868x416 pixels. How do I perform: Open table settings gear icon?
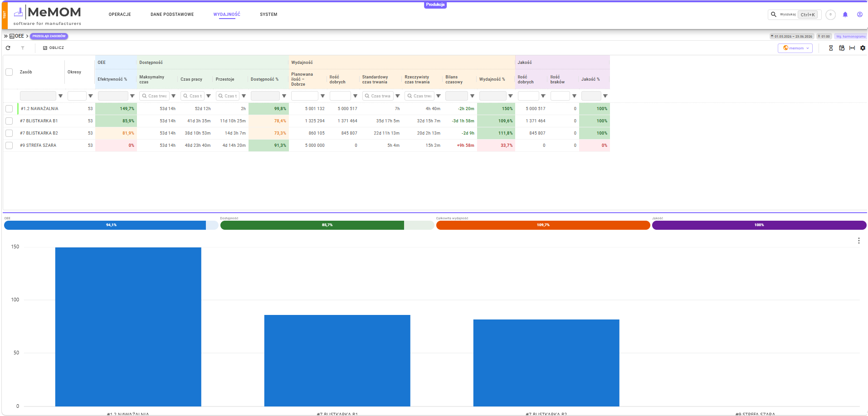coord(863,48)
